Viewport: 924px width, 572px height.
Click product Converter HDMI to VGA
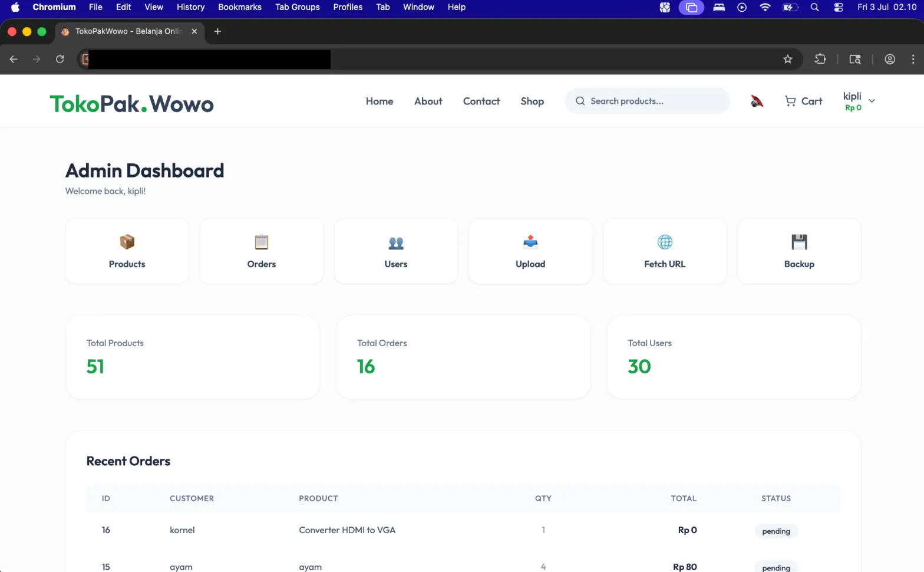[x=347, y=530]
